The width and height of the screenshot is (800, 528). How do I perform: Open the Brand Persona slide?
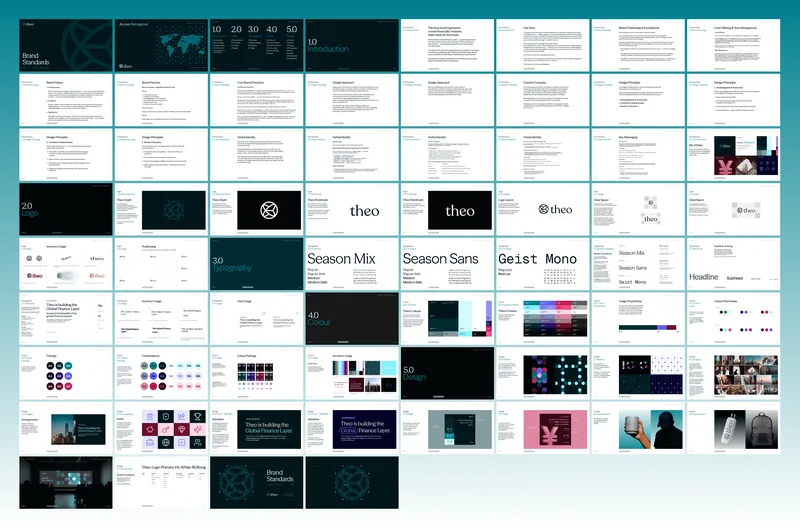pos(161,100)
